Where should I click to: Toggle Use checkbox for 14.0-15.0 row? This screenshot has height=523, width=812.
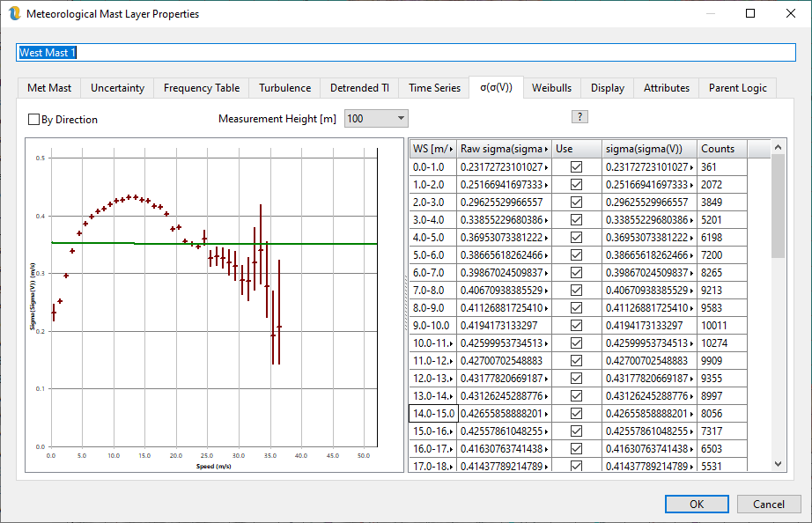[x=576, y=413]
